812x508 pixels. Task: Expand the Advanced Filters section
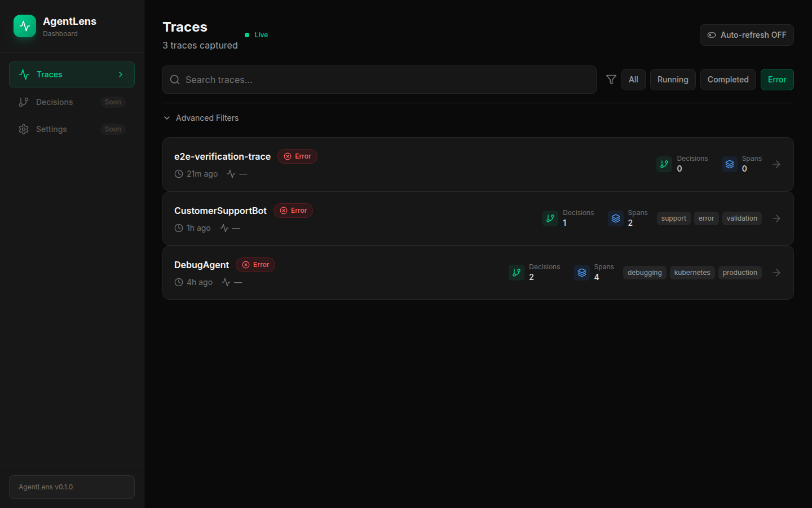201,118
